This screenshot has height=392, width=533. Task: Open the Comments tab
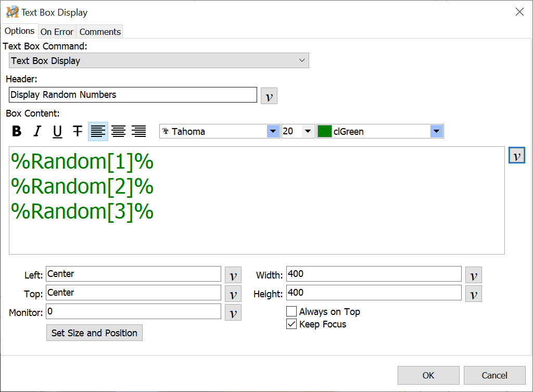pos(100,32)
